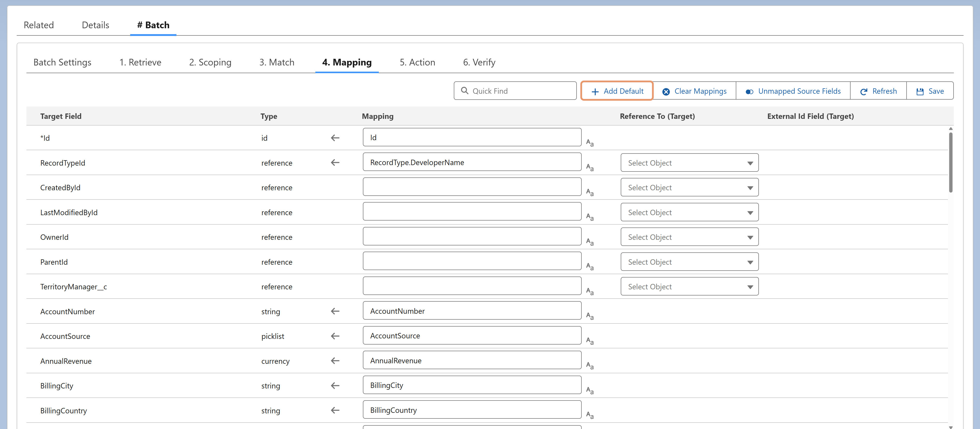The height and width of the screenshot is (429, 980).
Task: Click the Aa icon in BillingCity row
Action: [x=590, y=390]
